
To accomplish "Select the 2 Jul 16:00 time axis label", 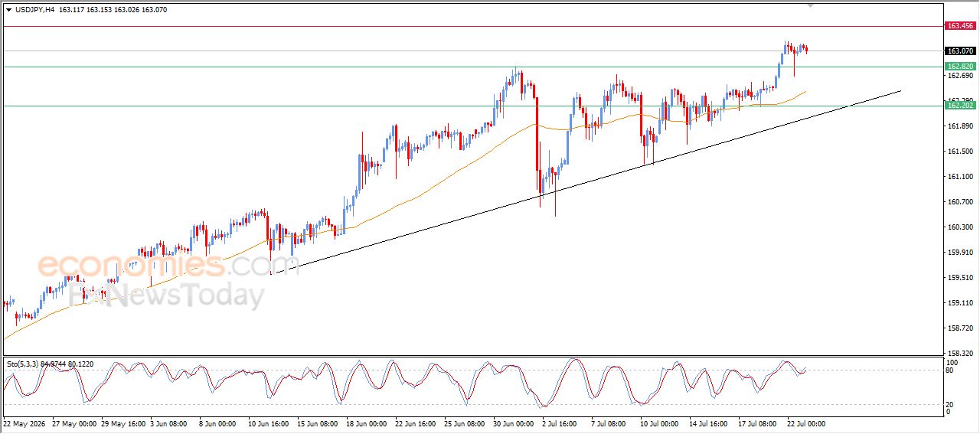I will 558,423.
